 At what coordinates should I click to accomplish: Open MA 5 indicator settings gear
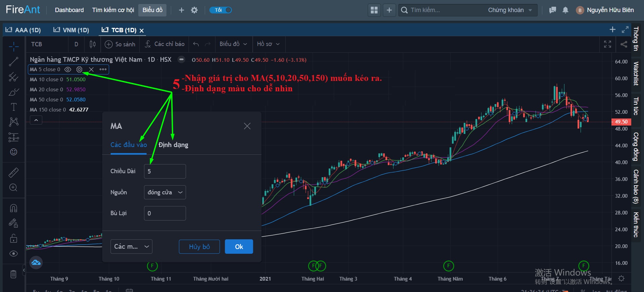(79, 69)
